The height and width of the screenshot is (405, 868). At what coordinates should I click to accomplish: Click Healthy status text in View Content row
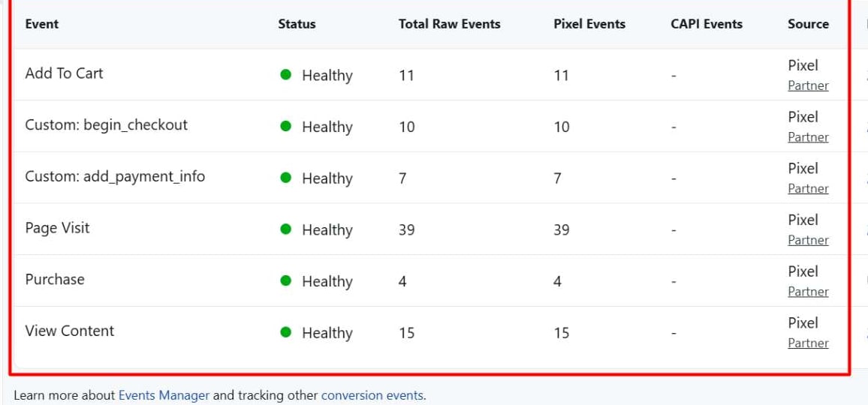[327, 333]
